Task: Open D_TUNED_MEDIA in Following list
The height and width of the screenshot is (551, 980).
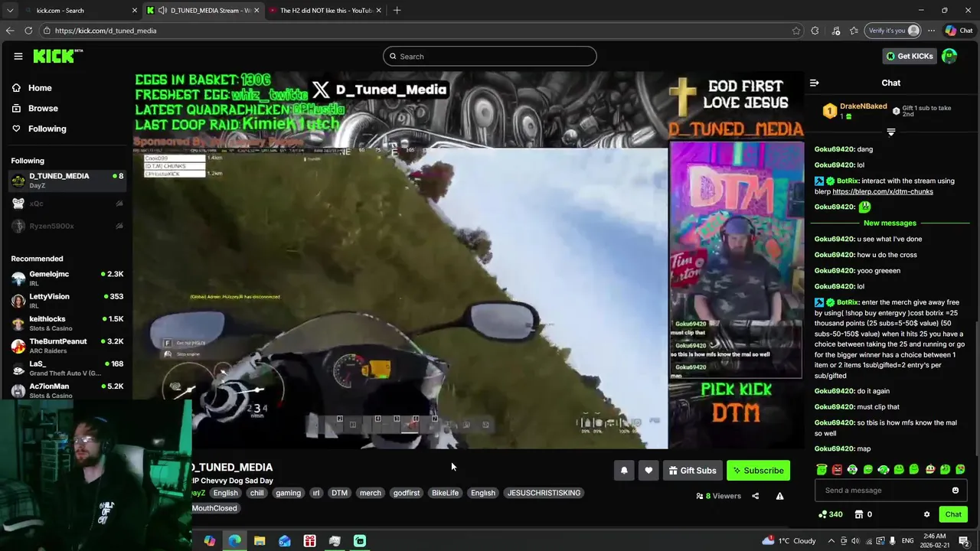Action: pos(67,181)
